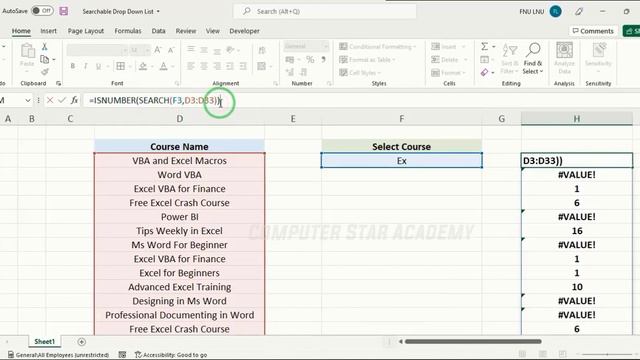The height and width of the screenshot is (360, 640).
Task: Expand the Copy options arrow
Action: (54, 60)
